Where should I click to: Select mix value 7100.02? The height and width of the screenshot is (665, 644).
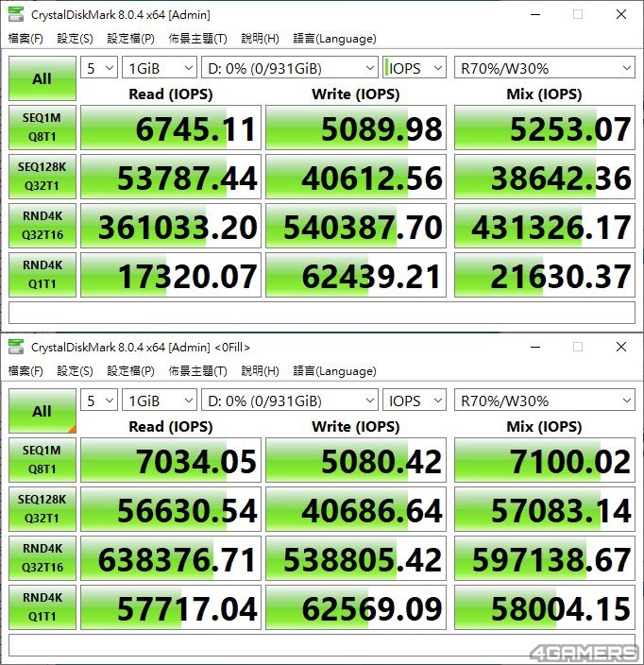(x=544, y=460)
